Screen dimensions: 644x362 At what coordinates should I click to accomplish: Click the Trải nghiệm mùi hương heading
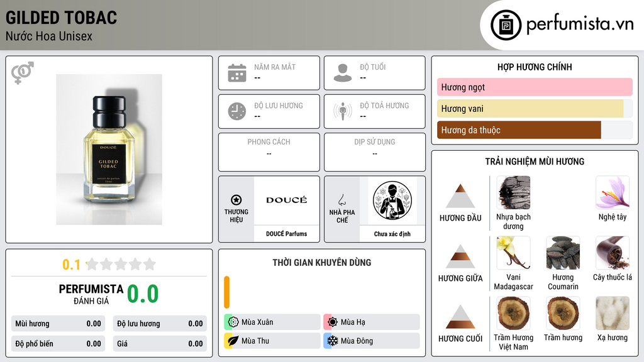tap(535, 162)
